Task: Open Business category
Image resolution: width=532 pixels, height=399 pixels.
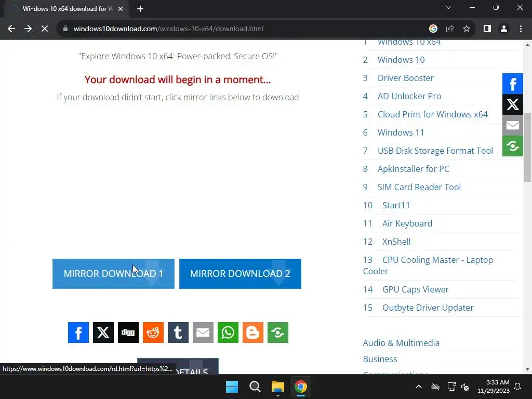Action: tap(380, 359)
